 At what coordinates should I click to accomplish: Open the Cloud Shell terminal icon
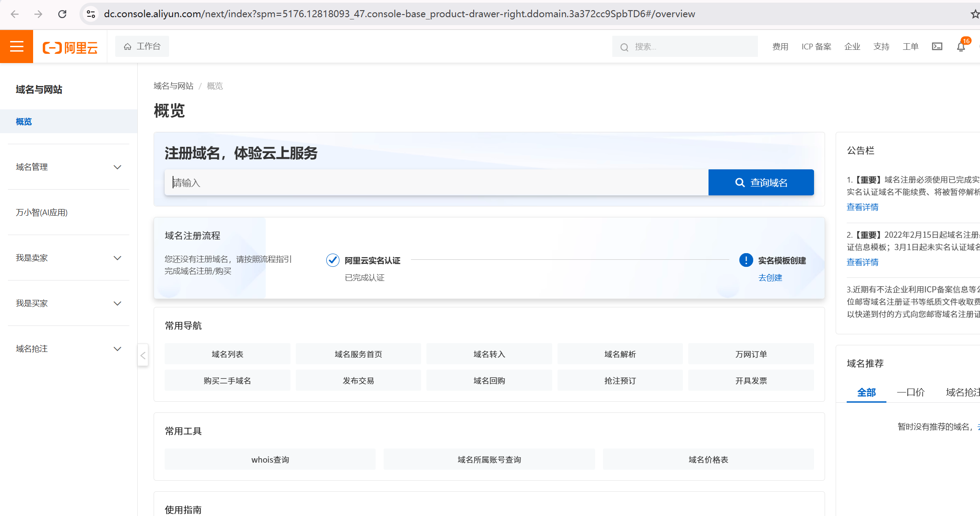click(x=937, y=47)
